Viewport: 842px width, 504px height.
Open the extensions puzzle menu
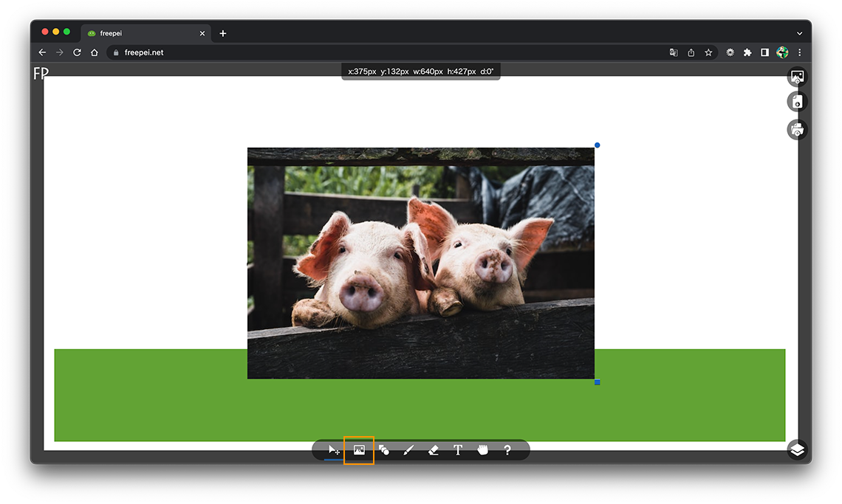pyautogui.click(x=747, y=52)
